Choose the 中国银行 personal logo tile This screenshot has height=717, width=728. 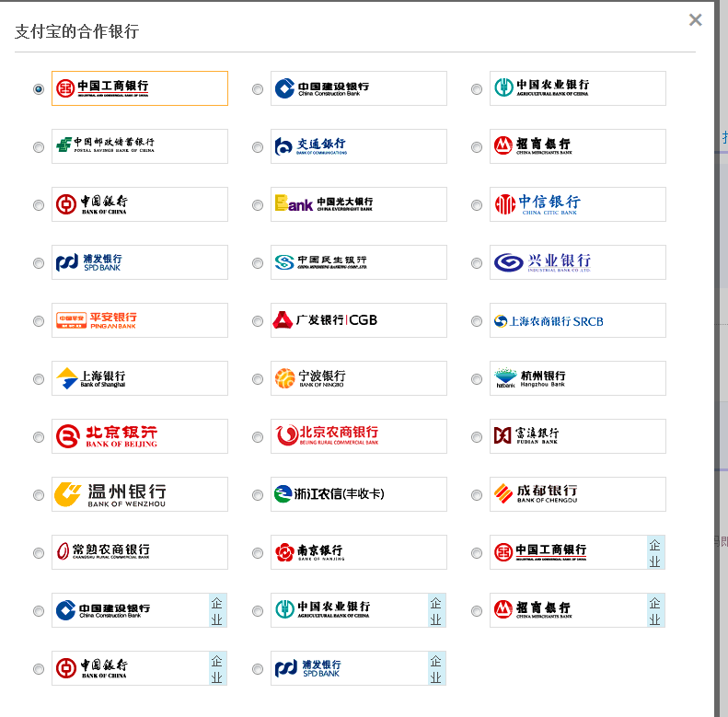140,204
